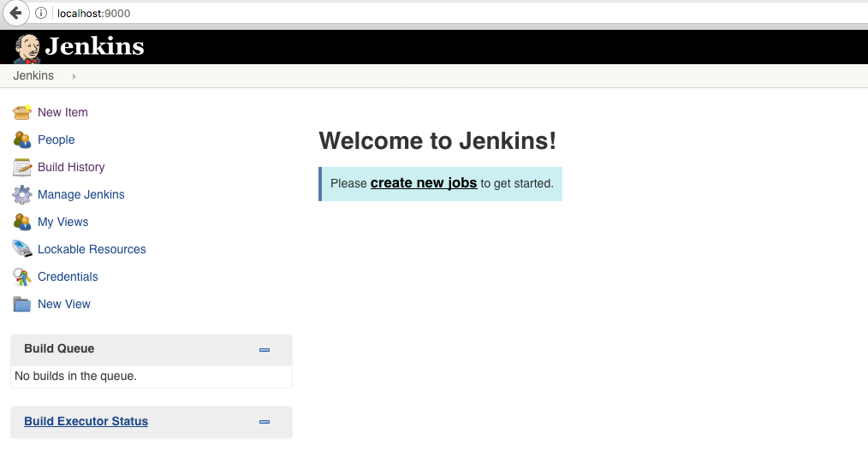The image size is (868, 475).
Task: Click the Lockable Resources USB drive icon
Action: pyautogui.click(x=22, y=249)
